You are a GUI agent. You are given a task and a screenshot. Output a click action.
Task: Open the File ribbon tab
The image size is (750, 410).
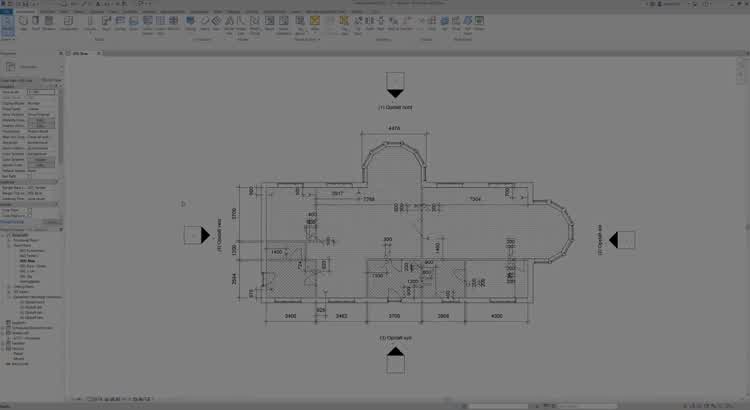tap(6, 10)
